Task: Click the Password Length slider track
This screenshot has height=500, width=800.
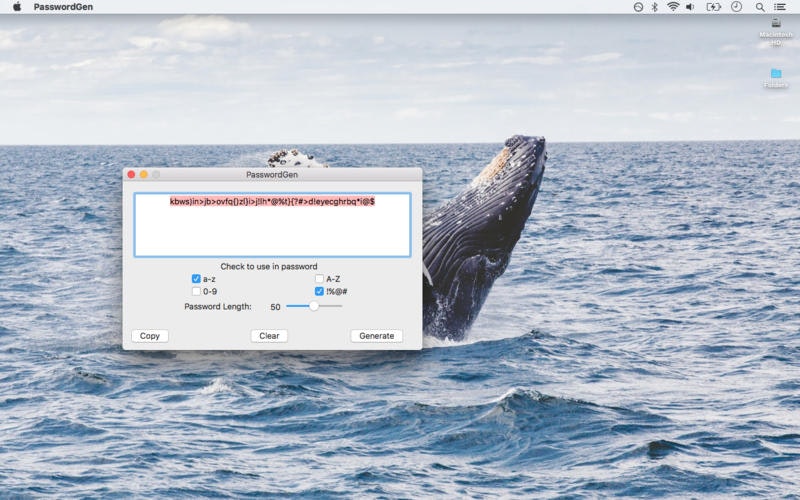Action: coord(314,306)
